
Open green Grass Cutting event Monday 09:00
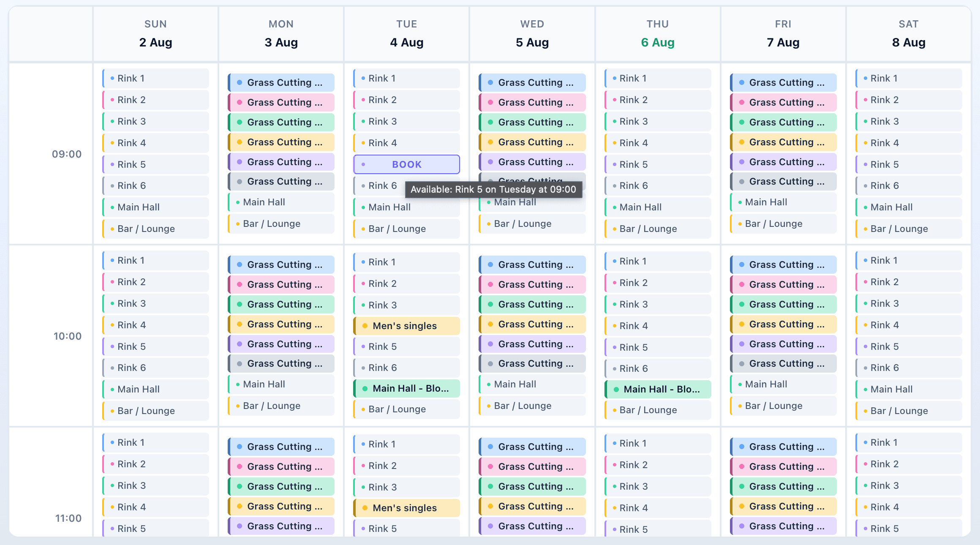[x=281, y=122]
